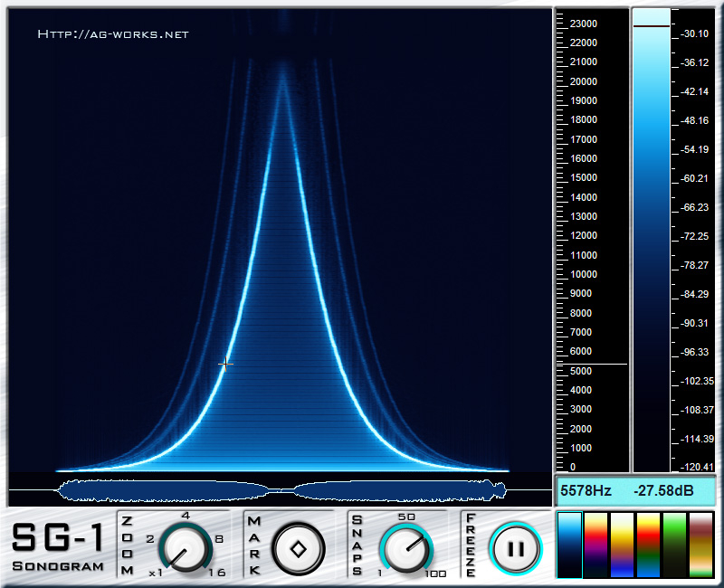Click the waveform overview strip
The height and width of the screenshot is (588, 724).
click(x=281, y=490)
